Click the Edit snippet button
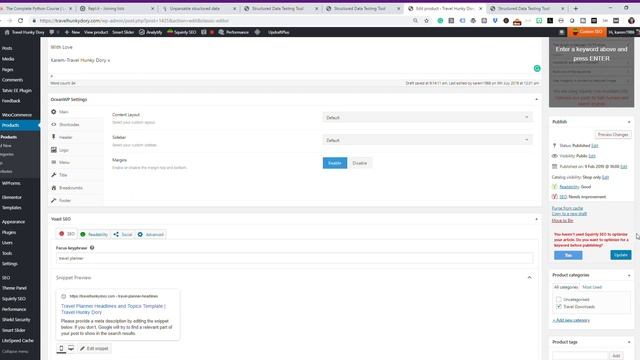 tap(94, 348)
